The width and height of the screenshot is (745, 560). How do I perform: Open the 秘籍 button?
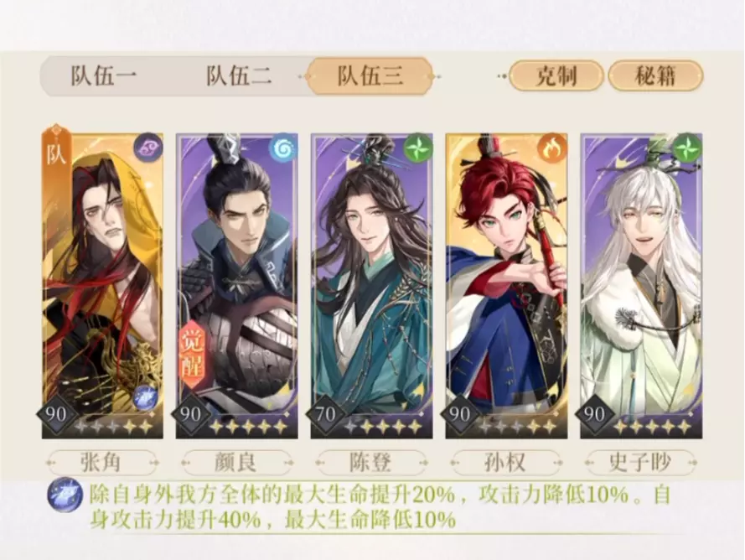click(655, 76)
